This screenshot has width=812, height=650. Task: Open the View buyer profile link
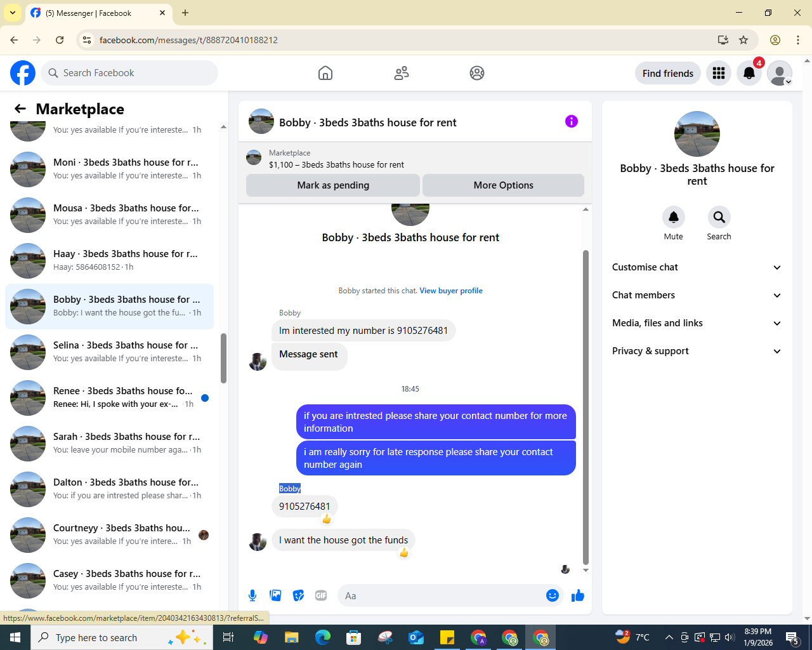click(451, 291)
